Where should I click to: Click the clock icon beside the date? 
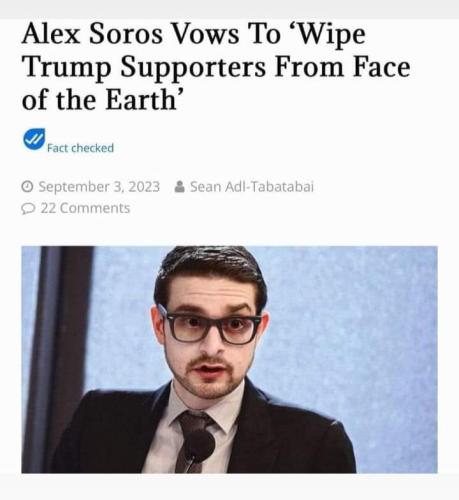[27, 187]
